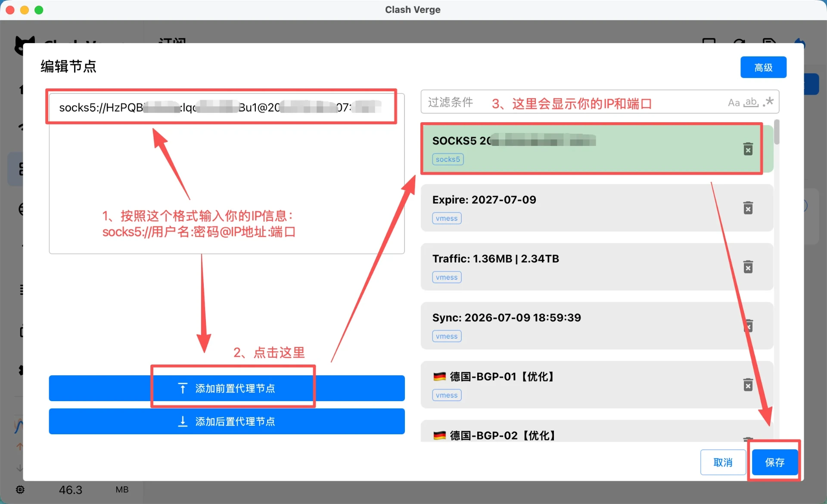
Task: Click the vmess tag under Traffic row
Action: 447,277
